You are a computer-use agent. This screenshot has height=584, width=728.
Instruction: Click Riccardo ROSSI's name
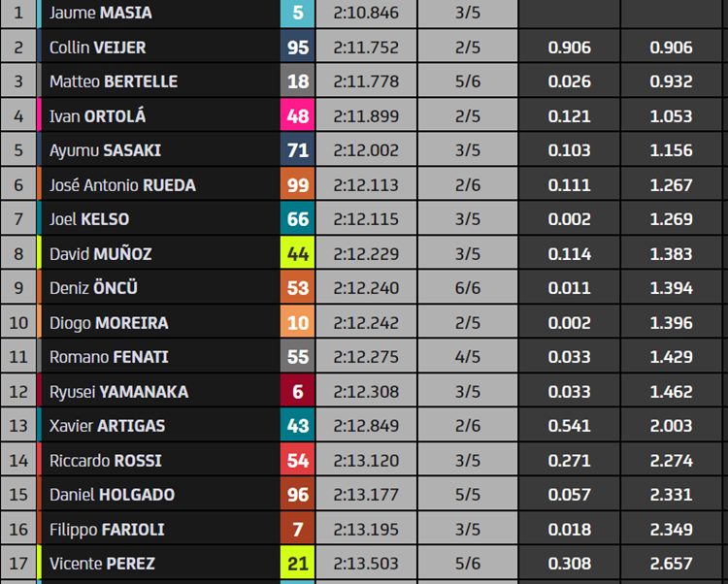tap(106, 461)
